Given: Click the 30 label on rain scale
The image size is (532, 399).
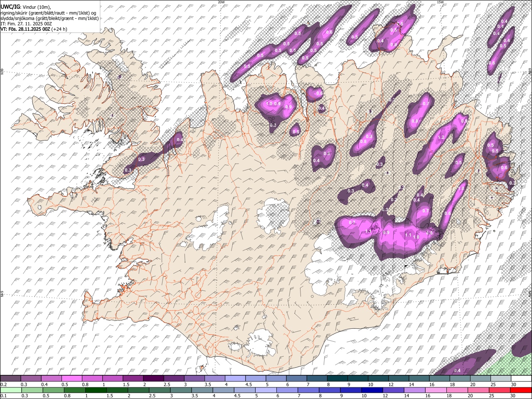Looking at the screenshot, I should tap(513, 396).
